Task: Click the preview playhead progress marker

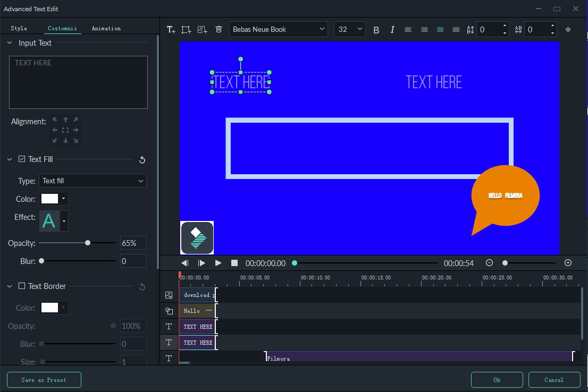Action: [295, 263]
